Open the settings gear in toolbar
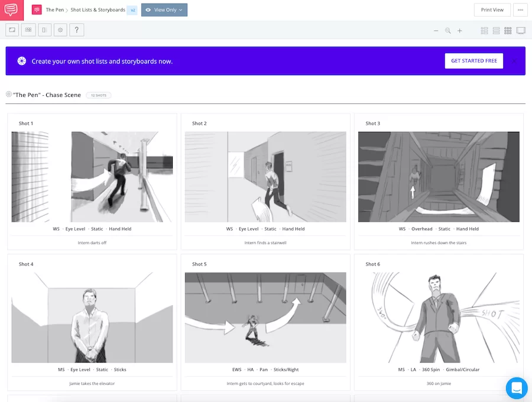 click(x=60, y=30)
